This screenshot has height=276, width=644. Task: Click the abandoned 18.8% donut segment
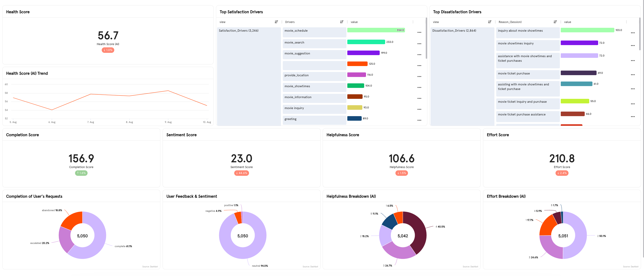(73, 220)
